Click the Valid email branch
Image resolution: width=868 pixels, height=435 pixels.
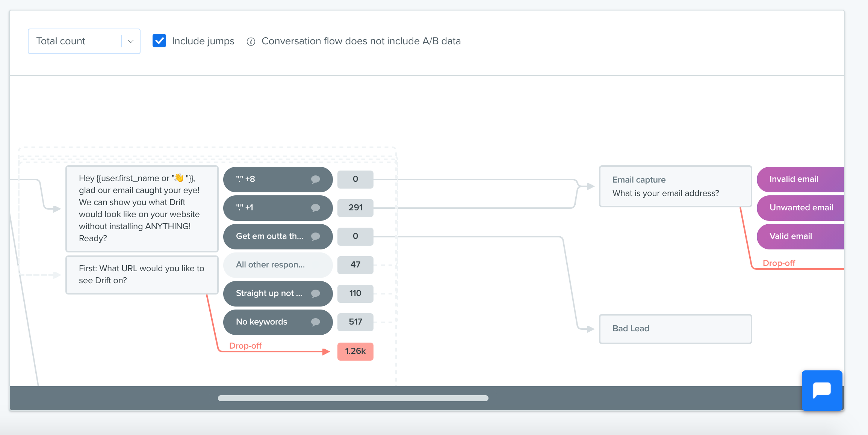click(800, 237)
